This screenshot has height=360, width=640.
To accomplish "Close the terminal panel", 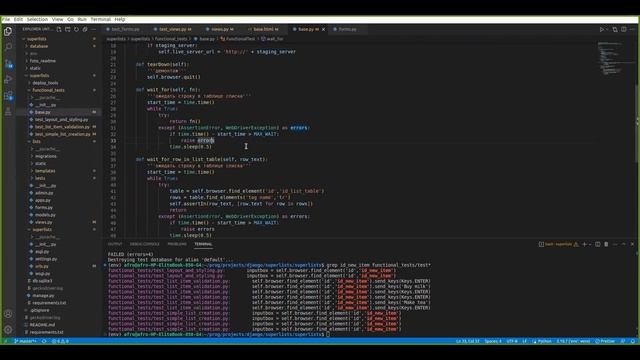I will 632,244.
